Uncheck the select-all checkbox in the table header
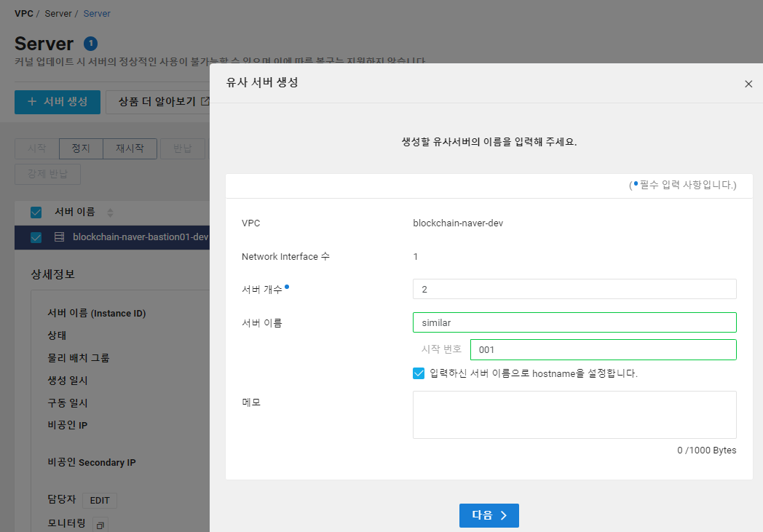Screen dimensions: 763x532 [36, 212]
